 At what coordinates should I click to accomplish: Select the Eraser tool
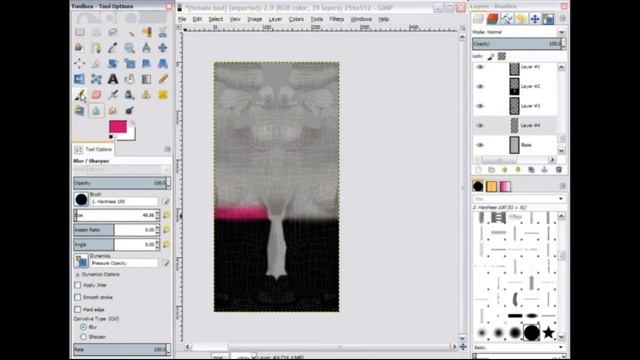96,95
